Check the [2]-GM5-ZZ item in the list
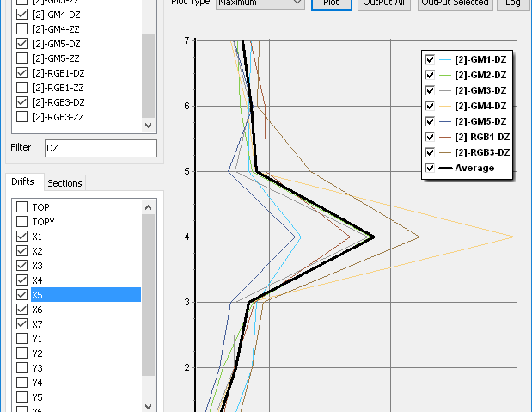 click(22, 58)
